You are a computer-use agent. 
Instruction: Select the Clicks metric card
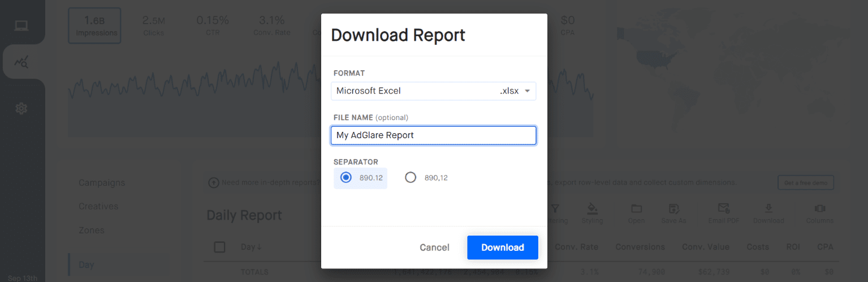(154, 26)
